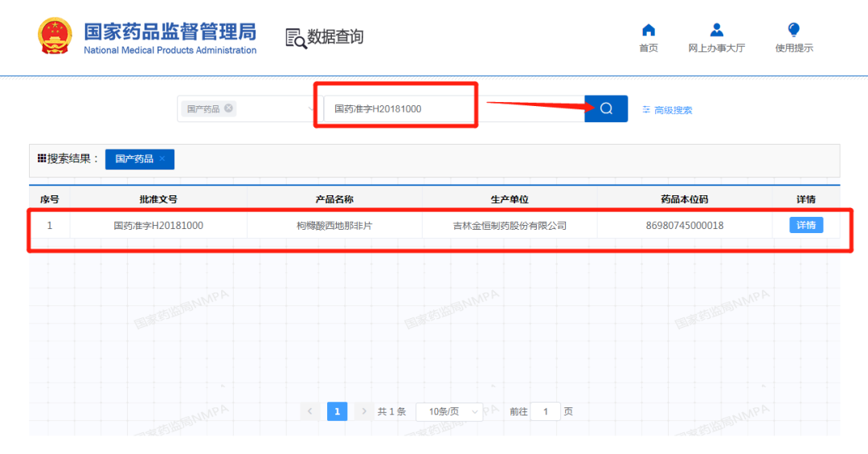This screenshot has width=868, height=454.
Task: Click the 生产单位 column header
Action: point(510,199)
